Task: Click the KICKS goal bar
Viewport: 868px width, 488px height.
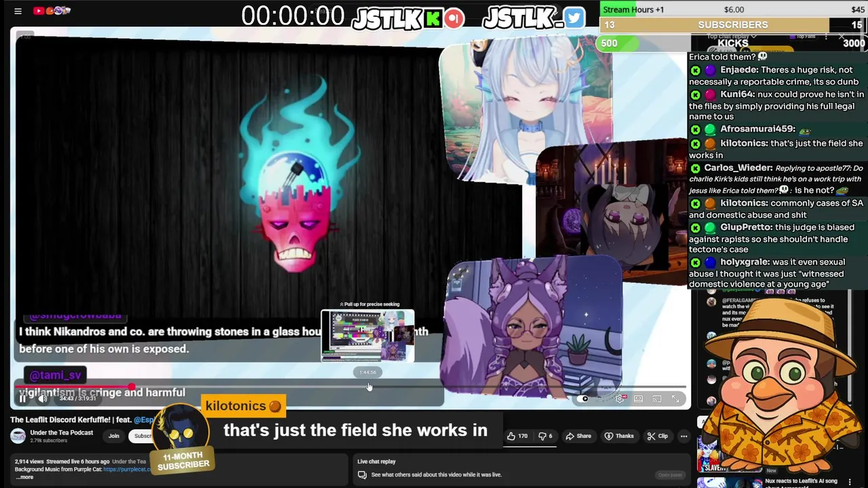Action: [734, 43]
